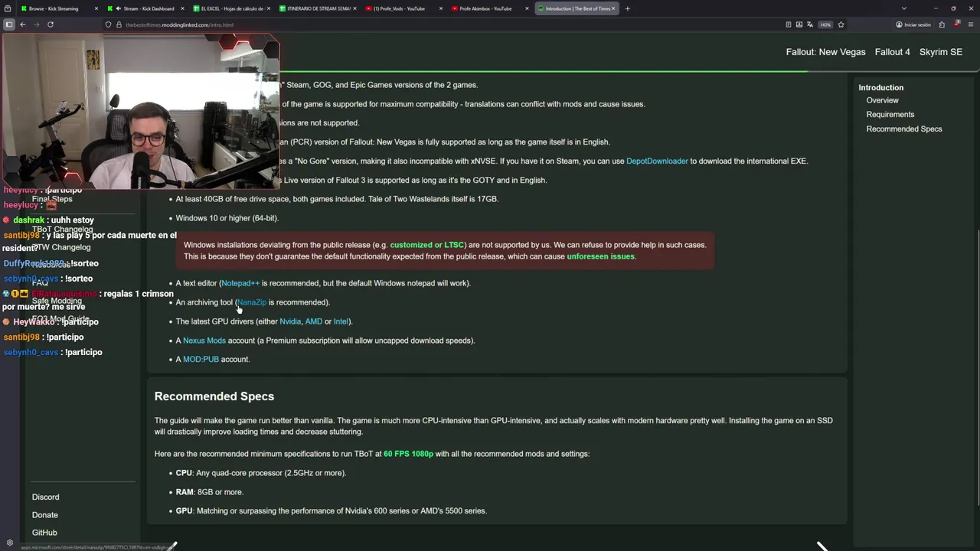Select Introduction heading in right outline
This screenshot has height=551, width=980.
click(x=880, y=87)
